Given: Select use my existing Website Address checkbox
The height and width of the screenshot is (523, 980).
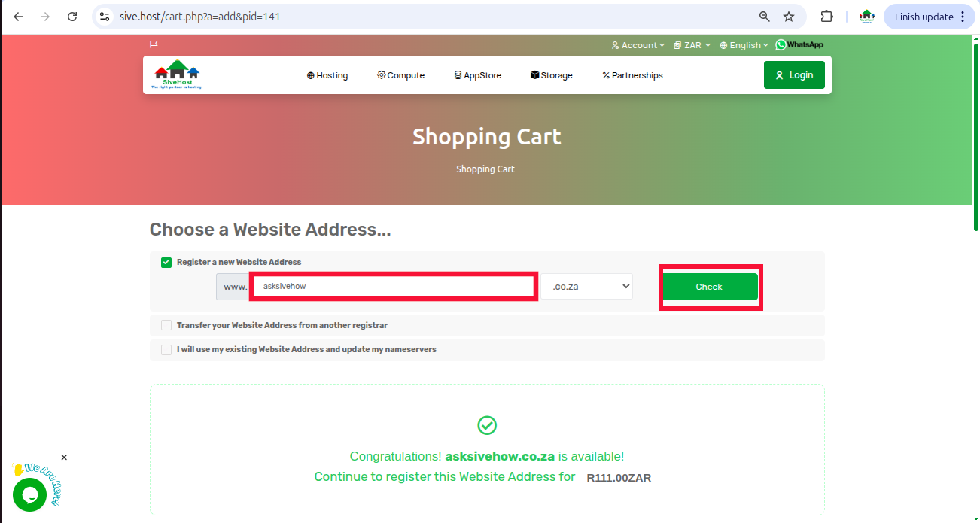Looking at the screenshot, I should pyautogui.click(x=166, y=350).
